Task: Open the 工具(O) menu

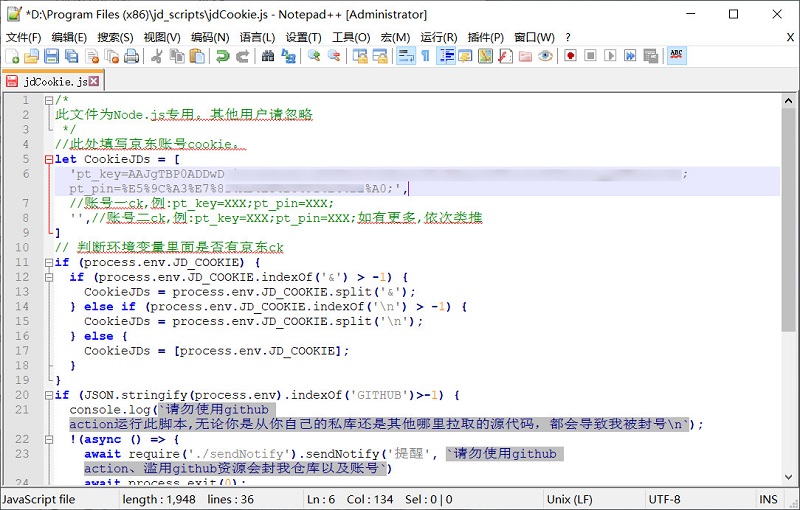Action: (x=351, y=37)
